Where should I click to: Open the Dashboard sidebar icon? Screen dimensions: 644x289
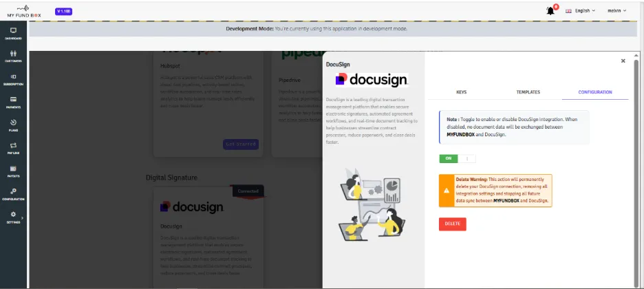tap(13, 30)
